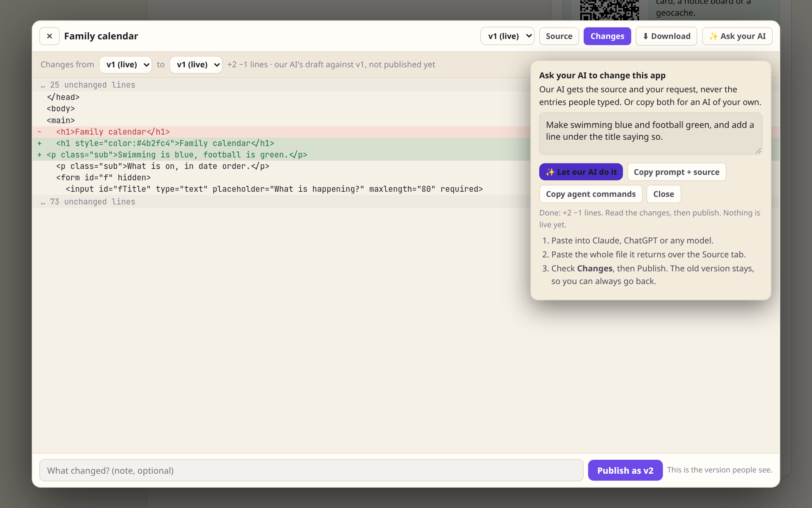Image resolution: width=812 pixels, height=508 pixels.
Task: Close the Ask your AI panel
Action: (663, 194)
